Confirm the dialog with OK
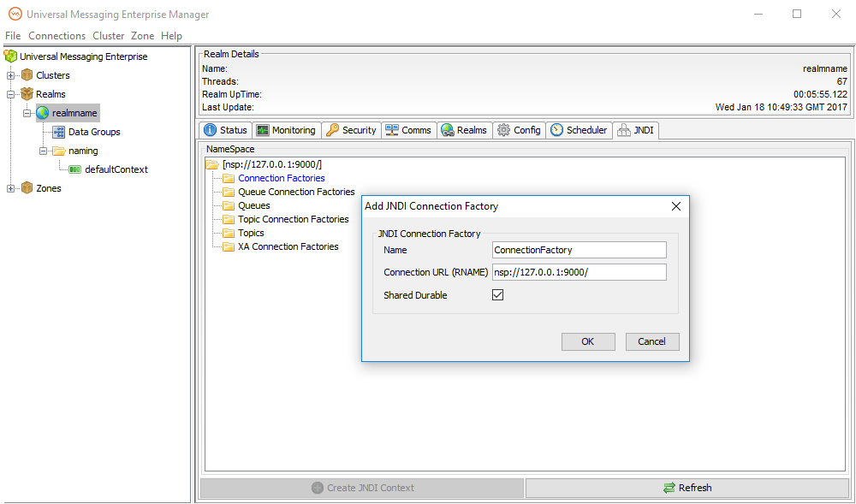This screenshot has height=504, width=856. click(x=588, y=341)
